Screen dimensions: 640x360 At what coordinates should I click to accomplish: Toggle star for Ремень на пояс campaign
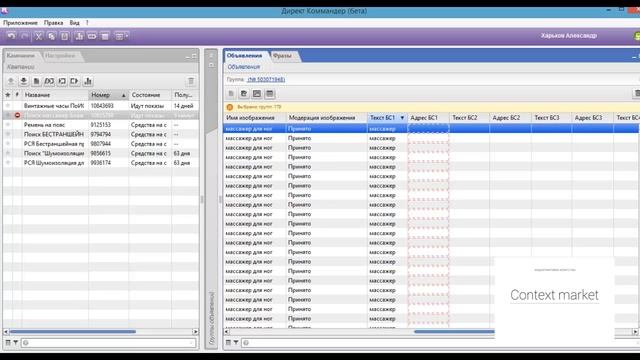[x=8, y=125]
